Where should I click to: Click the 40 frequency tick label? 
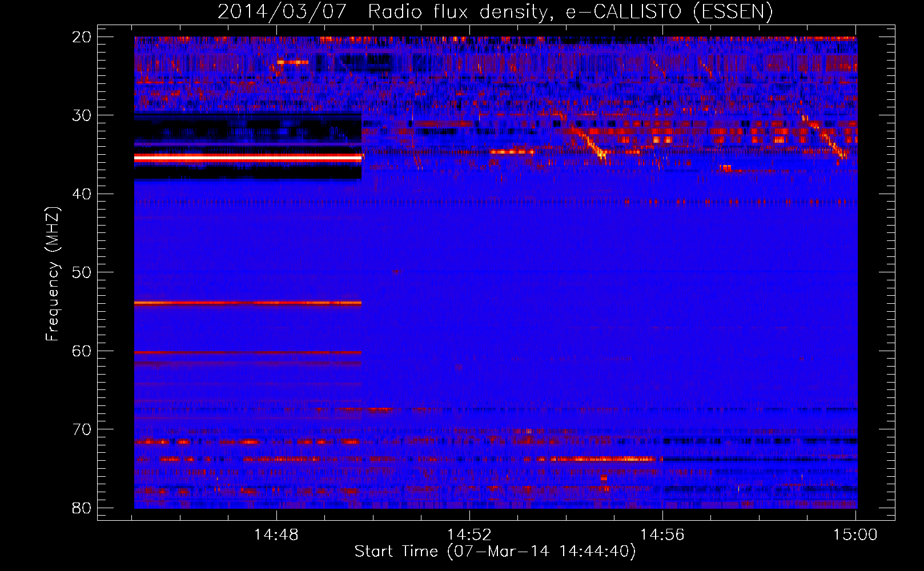82,194
